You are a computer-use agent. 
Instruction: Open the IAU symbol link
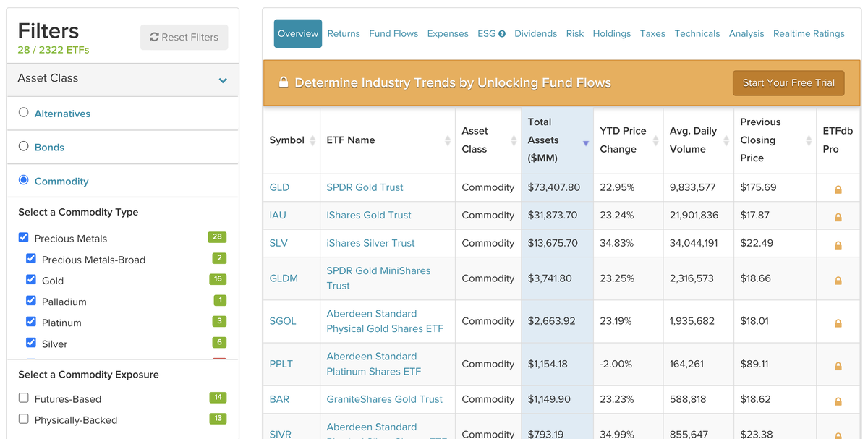click(x=278, y=215)
